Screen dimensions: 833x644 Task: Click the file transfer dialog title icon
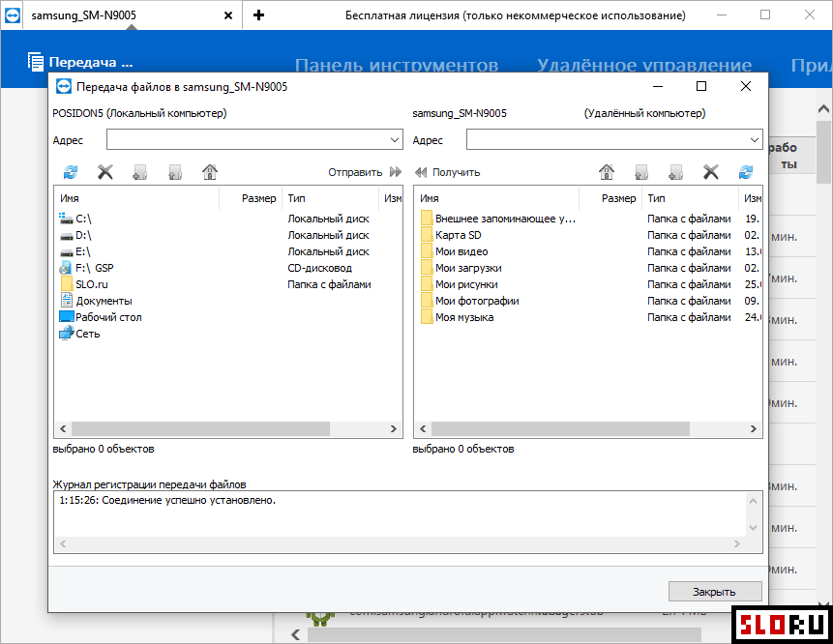[x=63, y=86]
